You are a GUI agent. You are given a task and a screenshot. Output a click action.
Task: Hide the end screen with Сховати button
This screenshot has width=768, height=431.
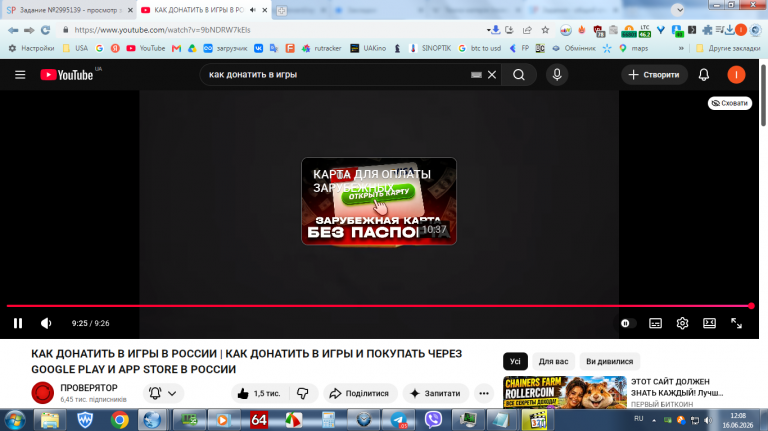(x=730, y=103)
